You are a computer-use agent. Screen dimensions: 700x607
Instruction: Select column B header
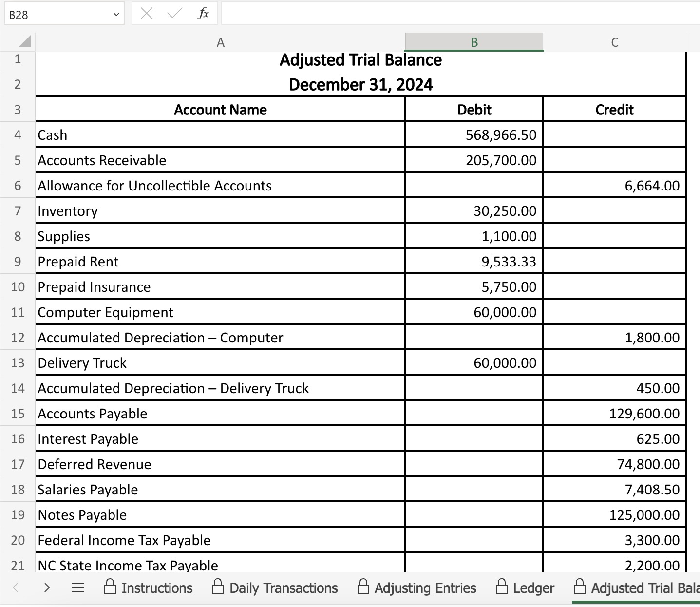coord(474,42)
